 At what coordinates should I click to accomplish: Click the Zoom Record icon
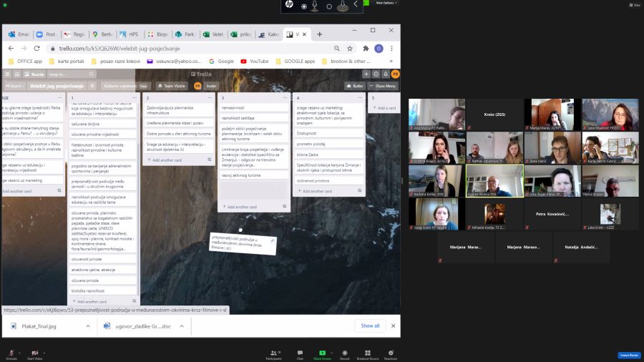click(x=345, y=353)
